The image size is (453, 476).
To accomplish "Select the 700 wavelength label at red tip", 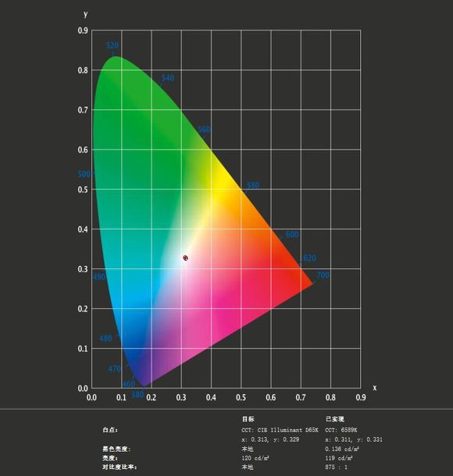I will [323, 275].
